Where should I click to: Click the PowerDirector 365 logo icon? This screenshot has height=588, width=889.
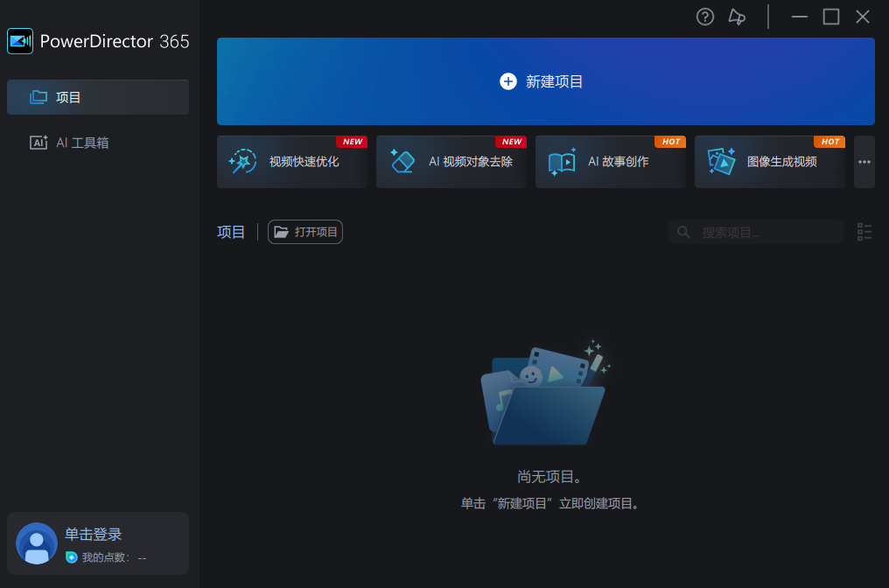pos(20,41)
